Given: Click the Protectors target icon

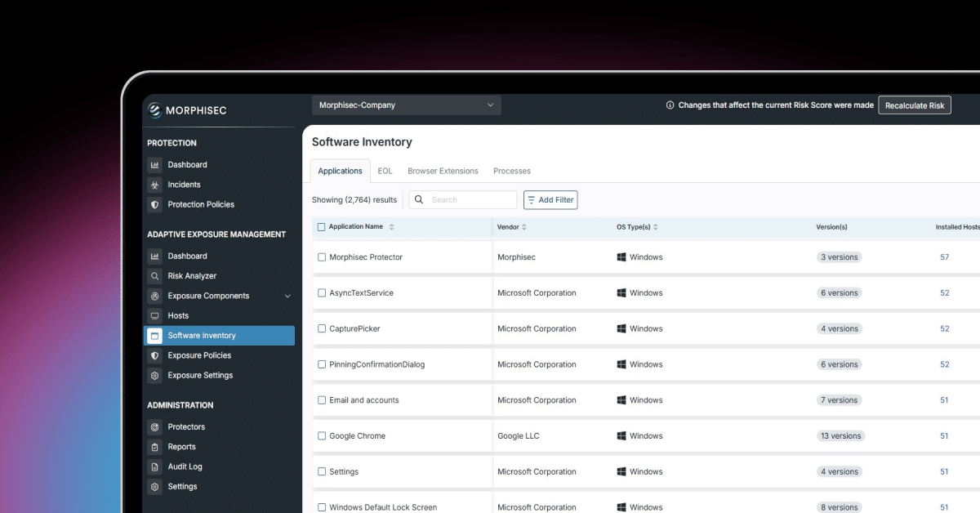Looking at the screenshot, I should 154,427.
